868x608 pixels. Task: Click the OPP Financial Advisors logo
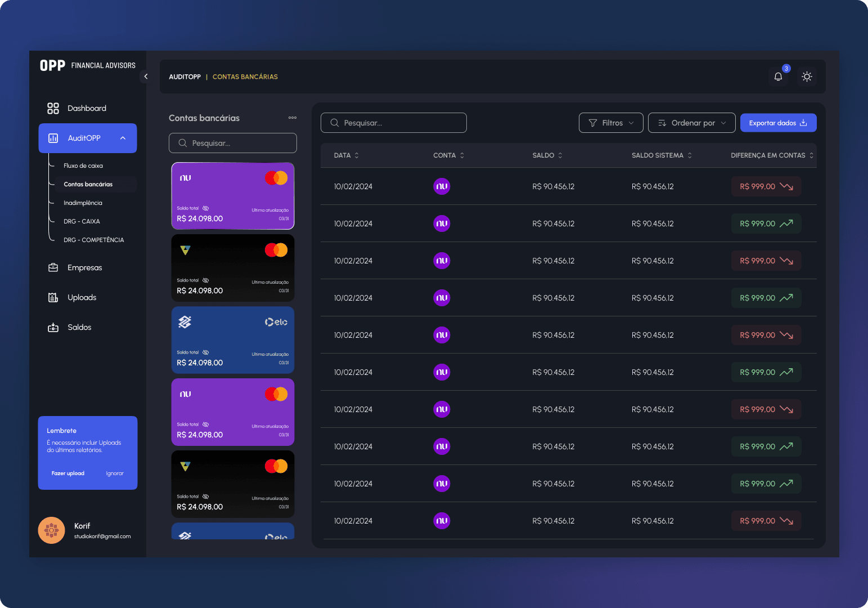coord(88,65)
